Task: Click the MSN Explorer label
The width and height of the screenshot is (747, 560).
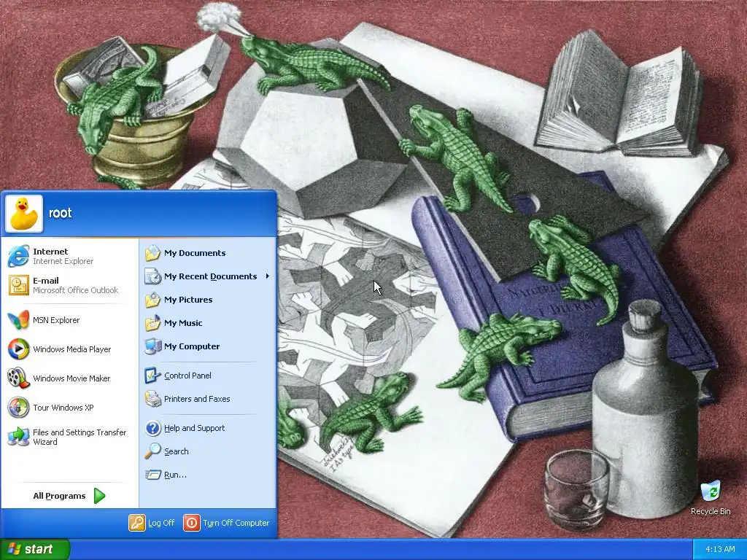Action: (x=56, y=320)
